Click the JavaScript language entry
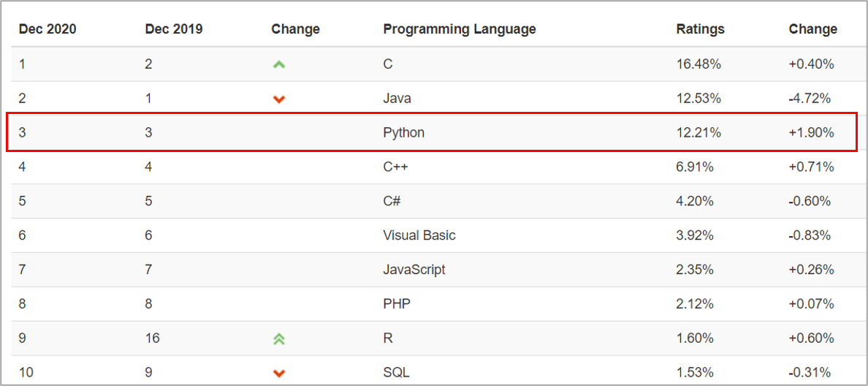This screenshot has width=868, height=386. (x=414, y=270)
